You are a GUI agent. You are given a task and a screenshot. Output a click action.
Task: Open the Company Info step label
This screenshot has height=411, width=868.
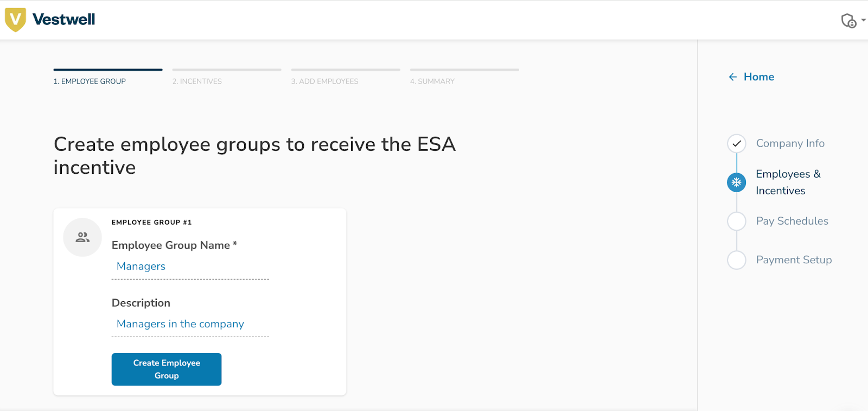click(790, 143)
